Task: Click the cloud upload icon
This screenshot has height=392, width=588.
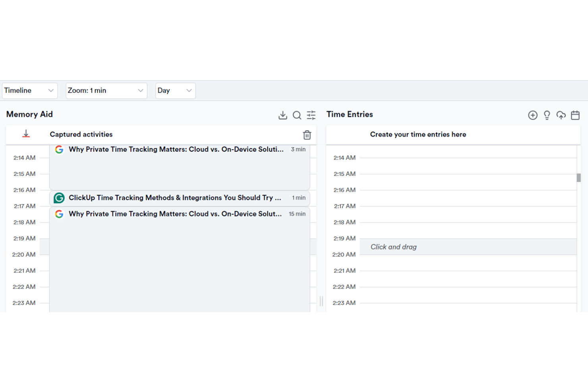Action: [x=561, y=115]
